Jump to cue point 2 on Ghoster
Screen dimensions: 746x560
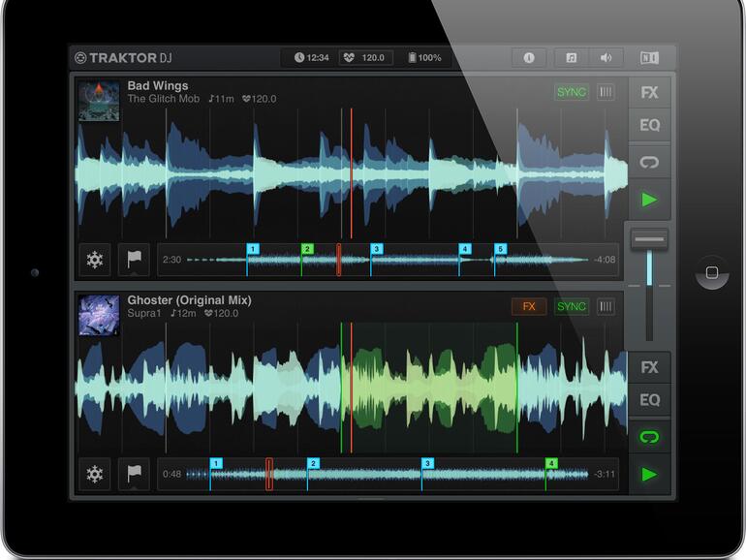(x=313, y=463)
